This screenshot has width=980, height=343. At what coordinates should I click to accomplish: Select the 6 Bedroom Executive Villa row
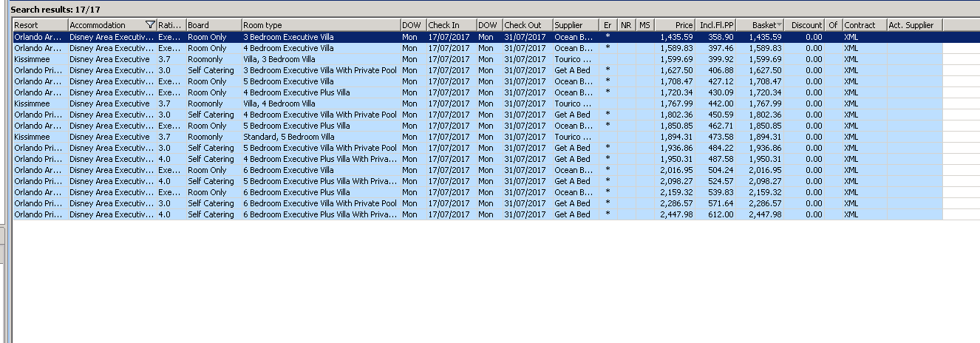[477, 170]
